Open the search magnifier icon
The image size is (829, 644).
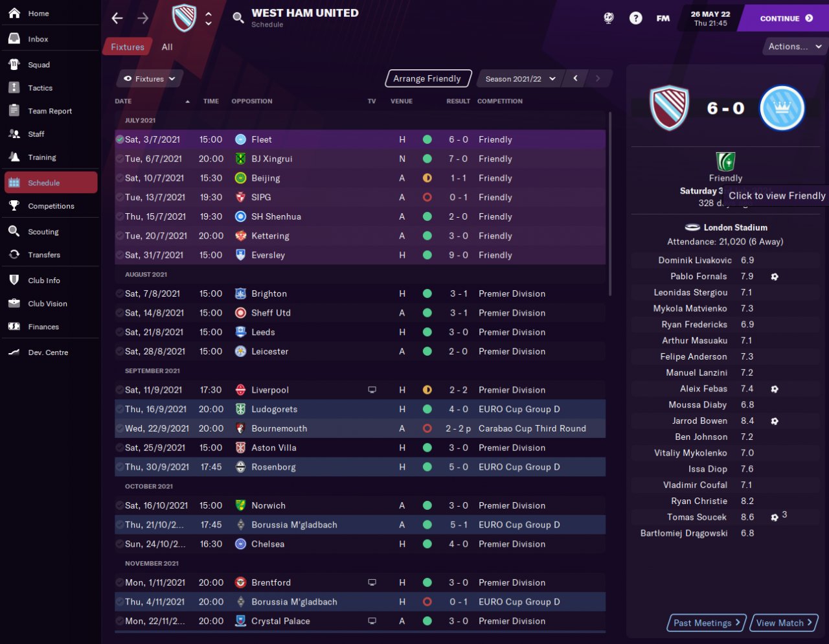238,17
